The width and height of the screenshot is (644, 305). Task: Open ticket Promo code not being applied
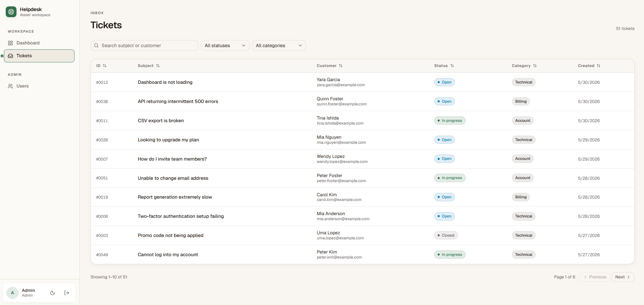pos(170,235)
